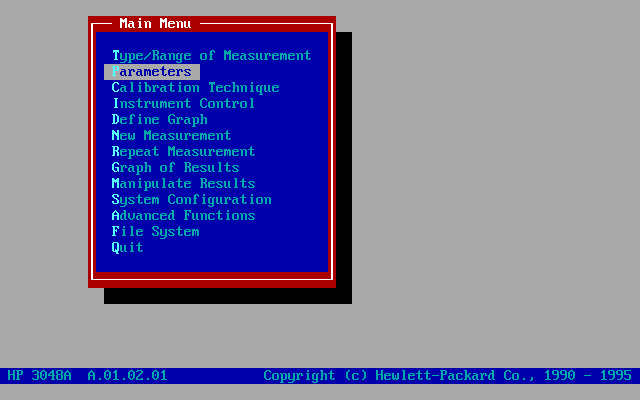
Task: Start a New Measurement
Action: tap(171, 136)
